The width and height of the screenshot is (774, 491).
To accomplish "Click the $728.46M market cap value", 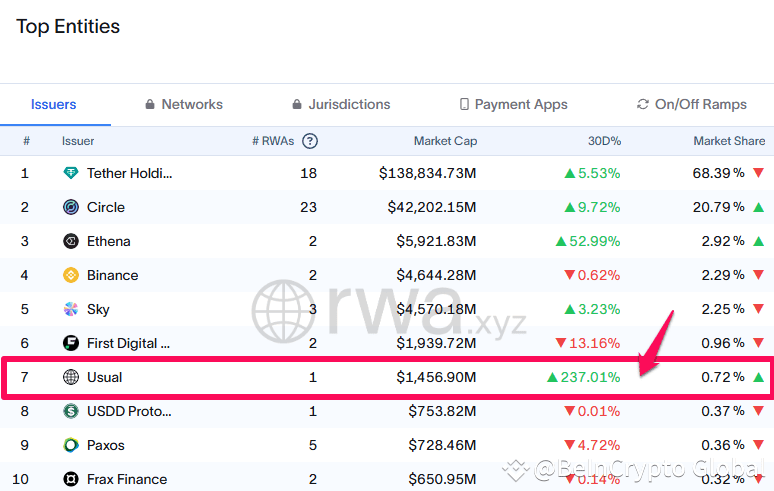I will click(x=442, y=446).
